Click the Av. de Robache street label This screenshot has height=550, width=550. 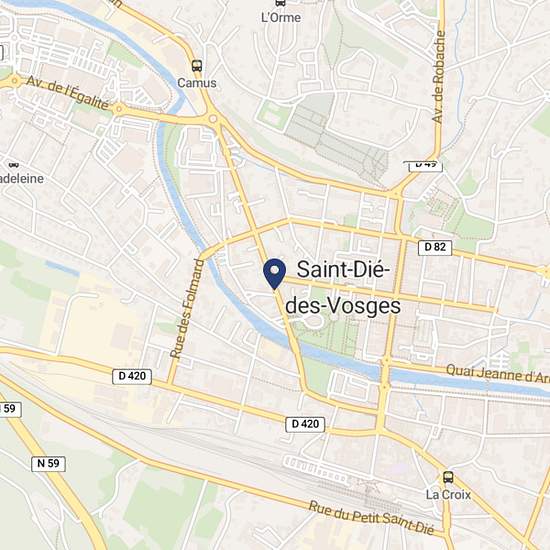[439, 77]
